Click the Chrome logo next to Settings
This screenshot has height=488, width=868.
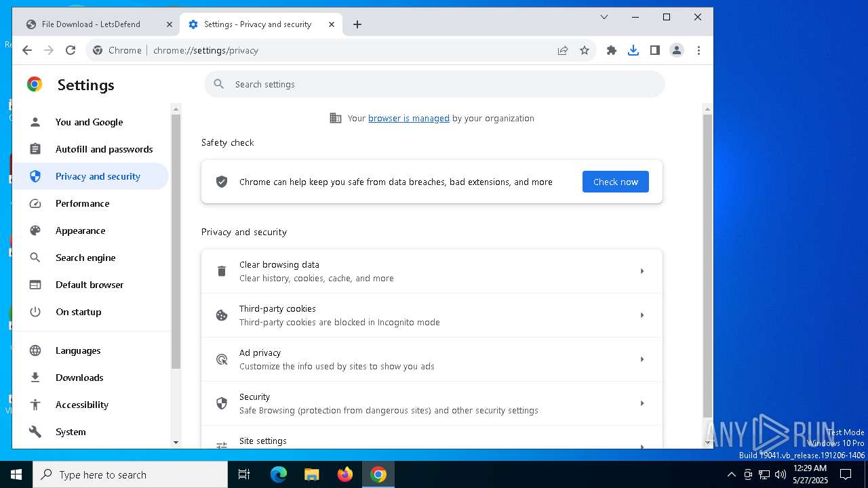35,85
